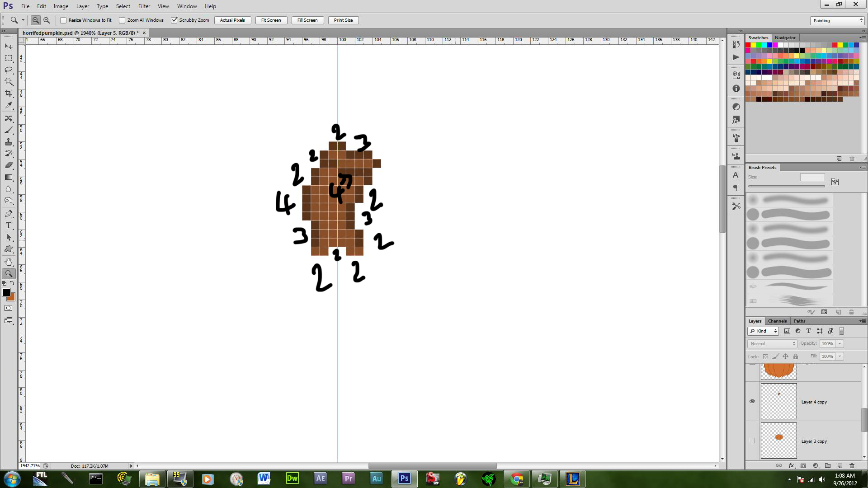This screenshot has height=488, width=868.
Task: Open the Info panel icon
Action: (x=736, y=89)
